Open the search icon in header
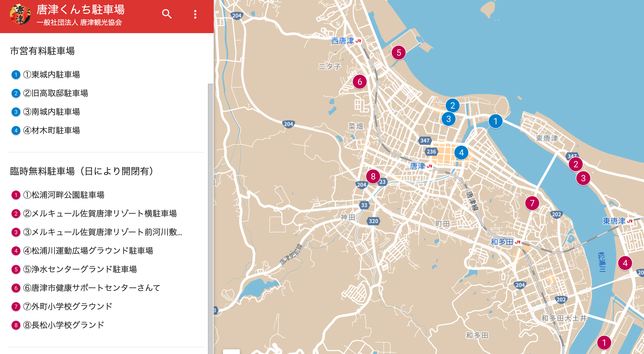 [167, 14]
